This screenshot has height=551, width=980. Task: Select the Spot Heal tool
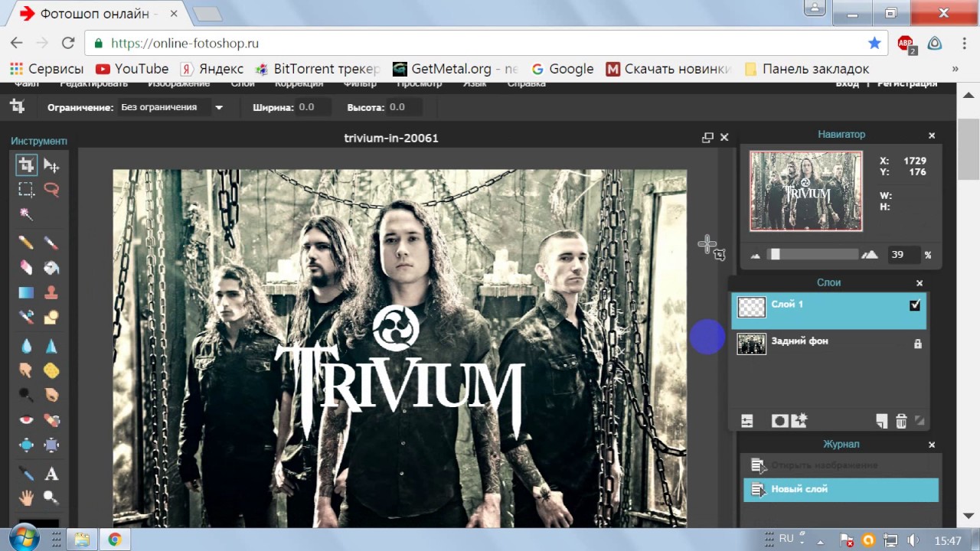point(51,420)
